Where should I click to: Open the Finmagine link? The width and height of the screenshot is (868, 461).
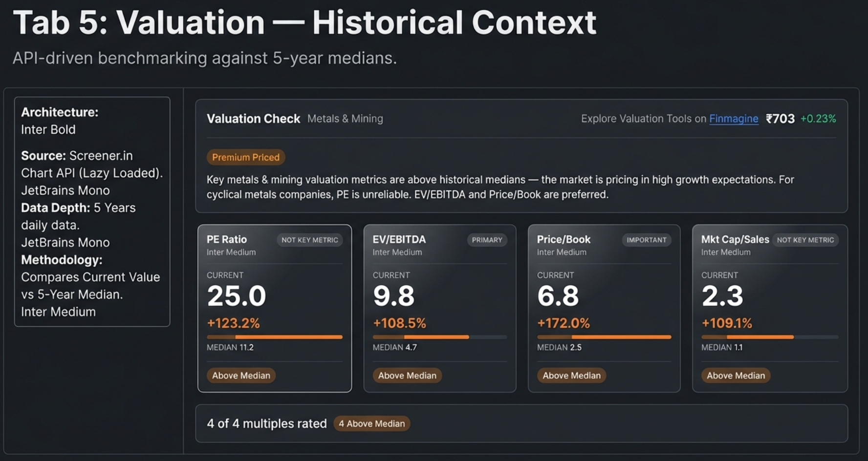pyautogui.click(x=733, y=119)
